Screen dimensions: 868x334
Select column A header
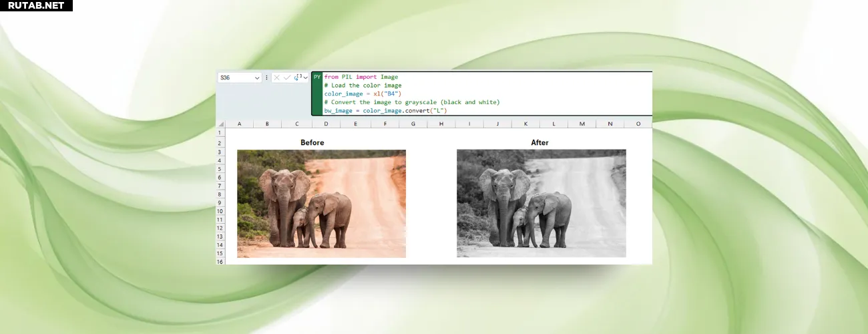[240, 124]
